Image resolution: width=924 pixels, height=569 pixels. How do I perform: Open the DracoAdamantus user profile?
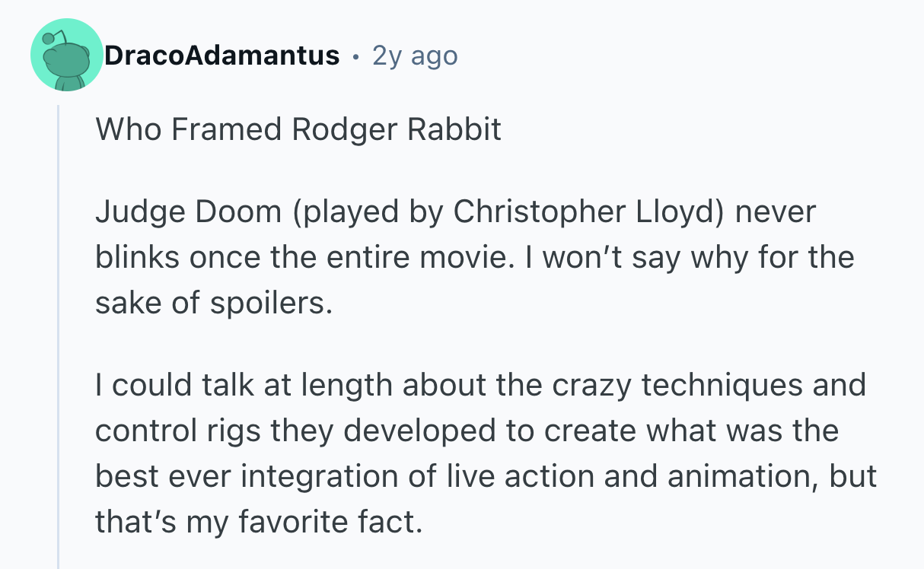point(222,56)
